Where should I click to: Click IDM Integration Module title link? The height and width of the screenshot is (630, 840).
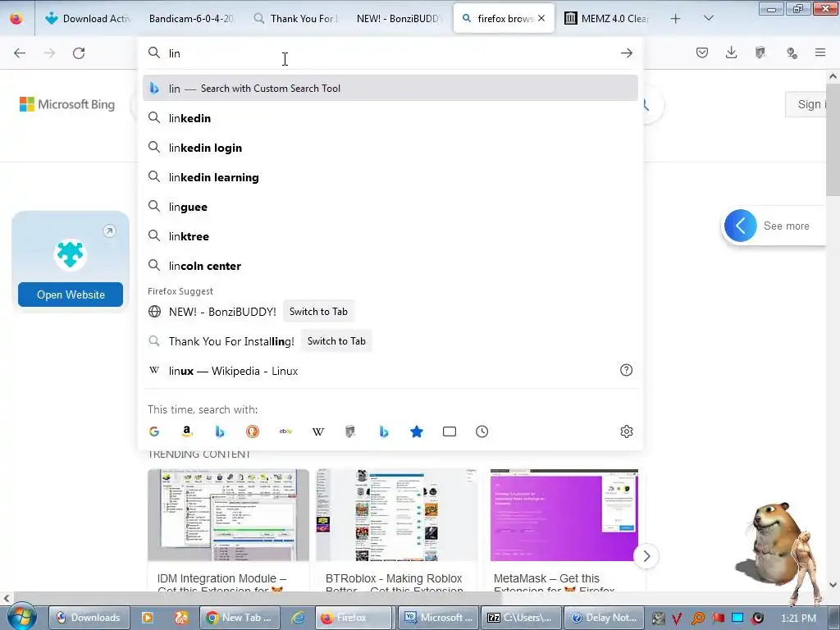(221, 583)
